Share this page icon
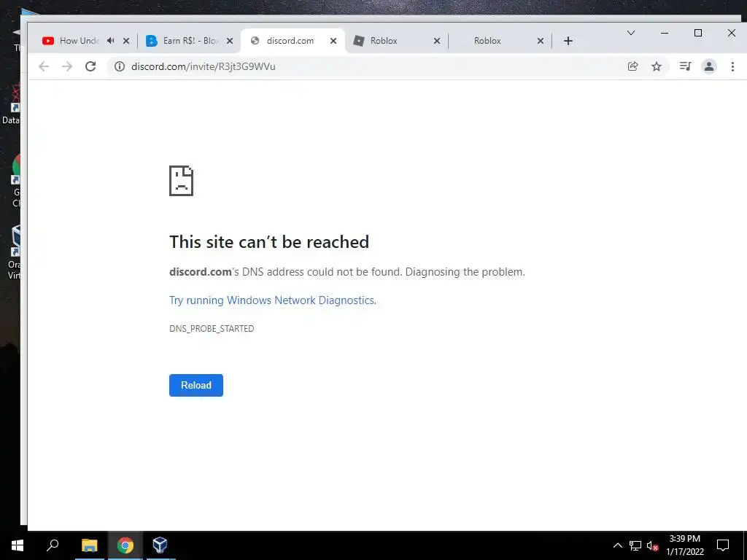Screen dimensions: 747x560 tap(632, 66)
